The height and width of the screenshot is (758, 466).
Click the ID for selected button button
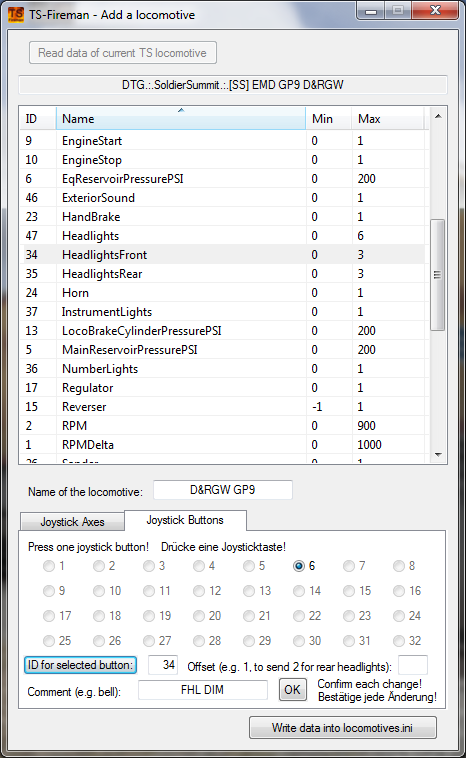tap(80, 665)
